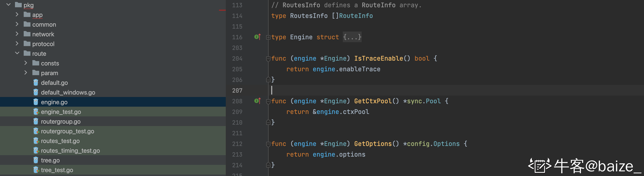
Task: Click the IsTraceEnable method name
Action: 379,58
